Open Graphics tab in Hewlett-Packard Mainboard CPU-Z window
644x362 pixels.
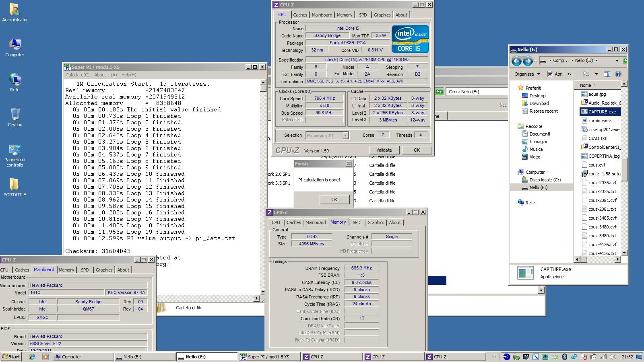[x=104, y=270]
